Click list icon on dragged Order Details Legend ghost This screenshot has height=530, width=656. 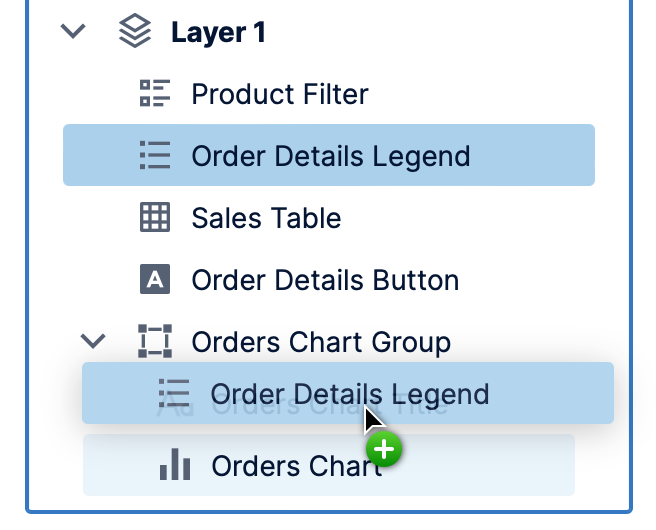174,393
